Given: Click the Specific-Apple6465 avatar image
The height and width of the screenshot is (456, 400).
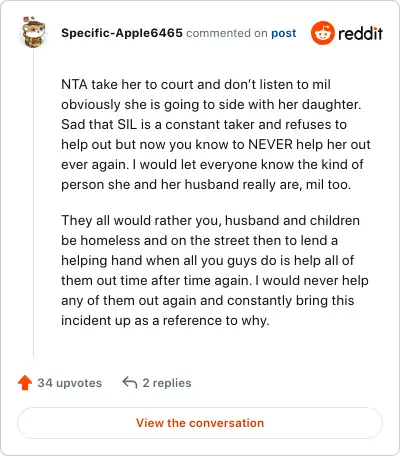Looking at the screenshot, I should coord(33,32).
